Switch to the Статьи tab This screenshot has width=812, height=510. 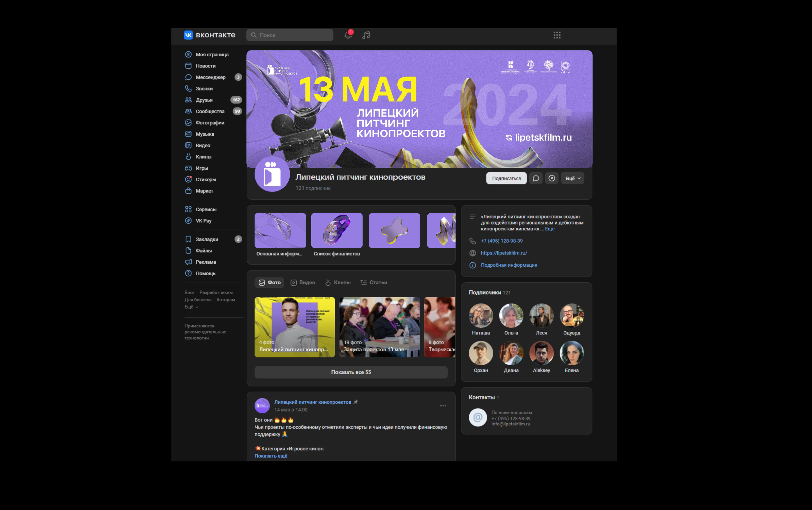pos(374,282)
